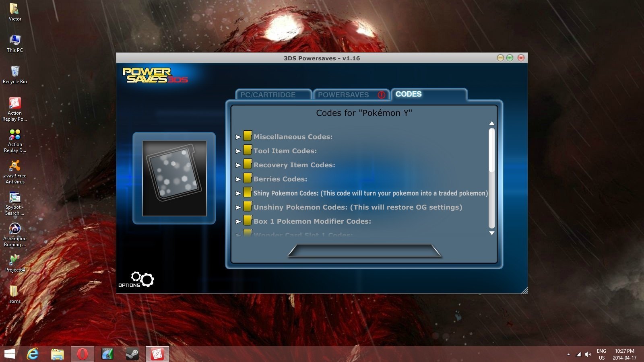Click the "Tool Item Codes:" label

(x=285, y=151)
